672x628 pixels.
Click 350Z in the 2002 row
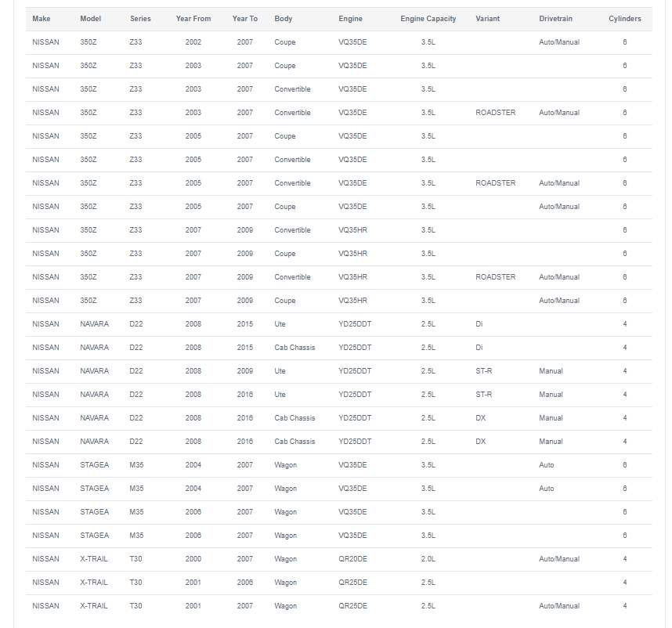click(89, 42)
